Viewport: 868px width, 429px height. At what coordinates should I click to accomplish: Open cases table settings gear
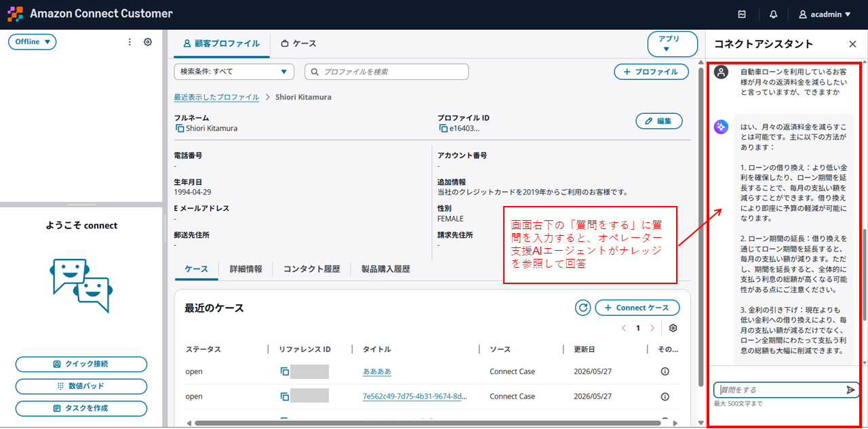673,328
